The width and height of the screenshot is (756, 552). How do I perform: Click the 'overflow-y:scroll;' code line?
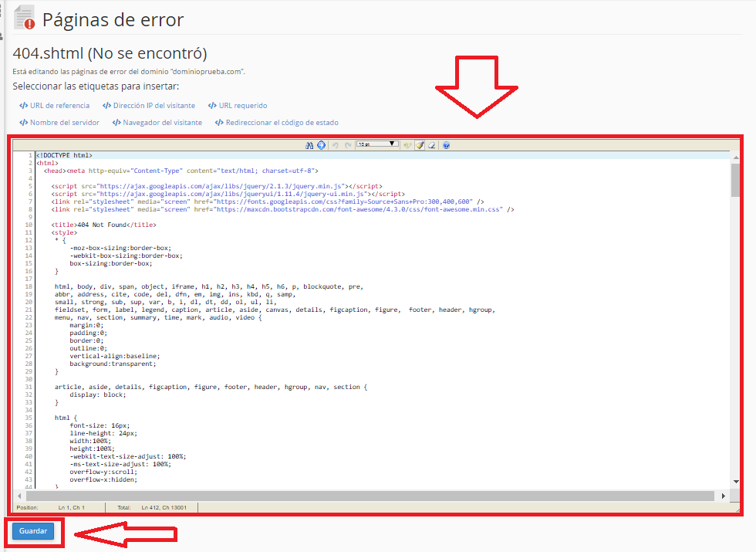click(x=103, y=472)
